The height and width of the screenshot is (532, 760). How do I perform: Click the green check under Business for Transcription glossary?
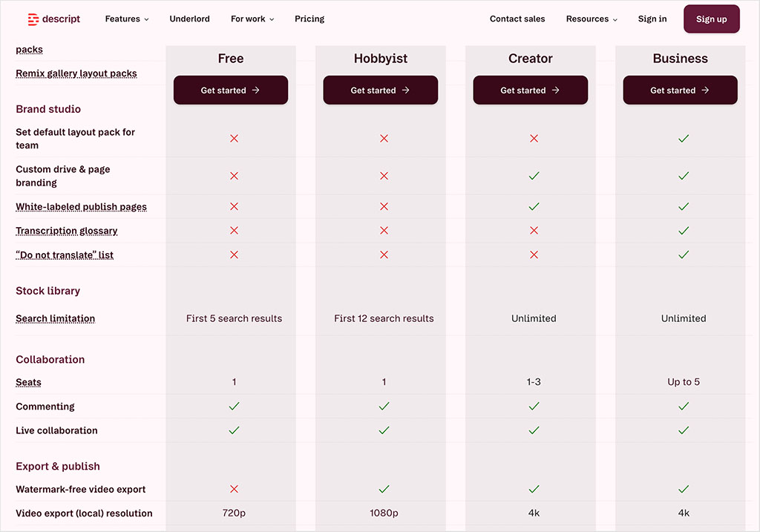[683, 231]
